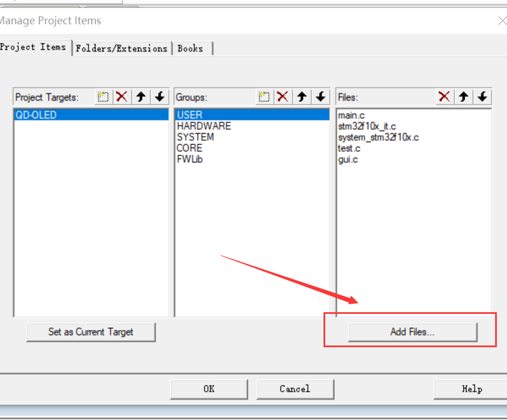Move selected file up
Screen dimensions: 507x420
(464, 97)
